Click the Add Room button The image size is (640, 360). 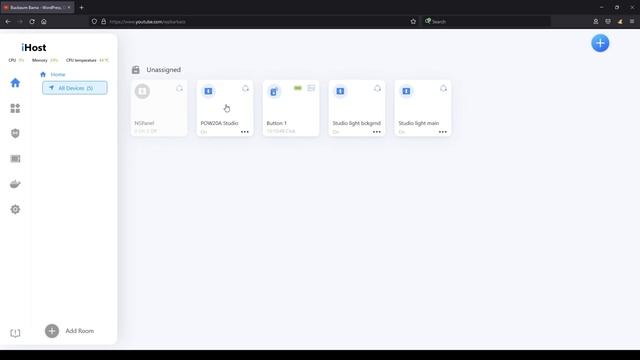click(69, 331)
